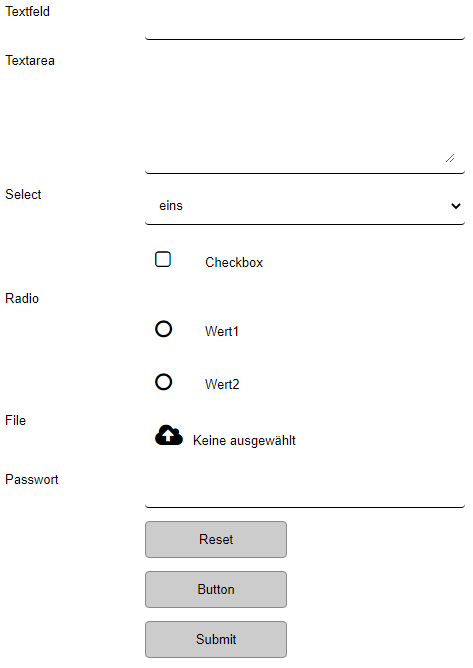The image size is (473, 668).
Task: Click the cloud upload file icon
Action: coord(169,435)
